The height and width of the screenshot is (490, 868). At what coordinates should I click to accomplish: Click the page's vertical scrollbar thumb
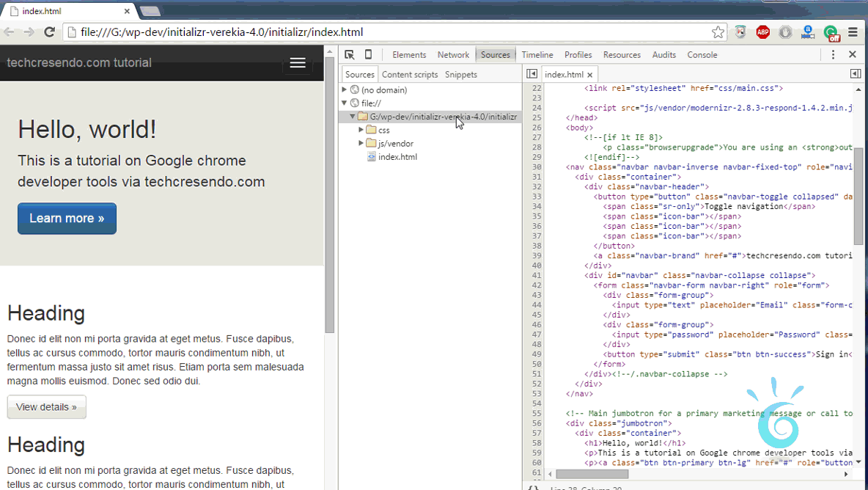click(x=329, y=195)
